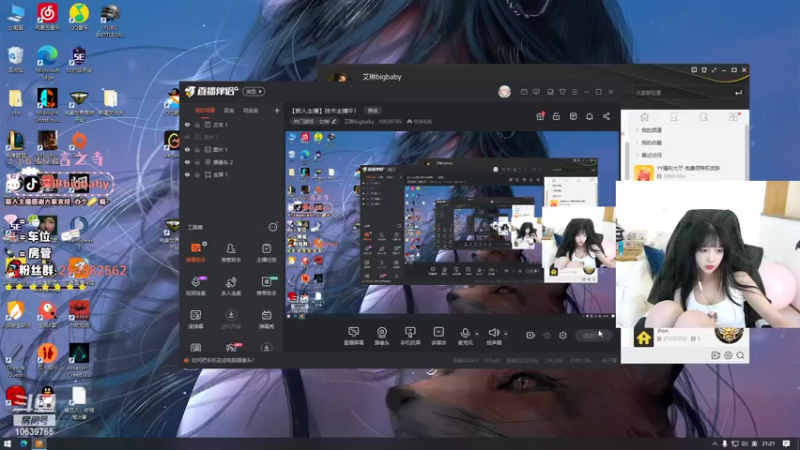Click the user avatar in title bar

tap(505, 91)
